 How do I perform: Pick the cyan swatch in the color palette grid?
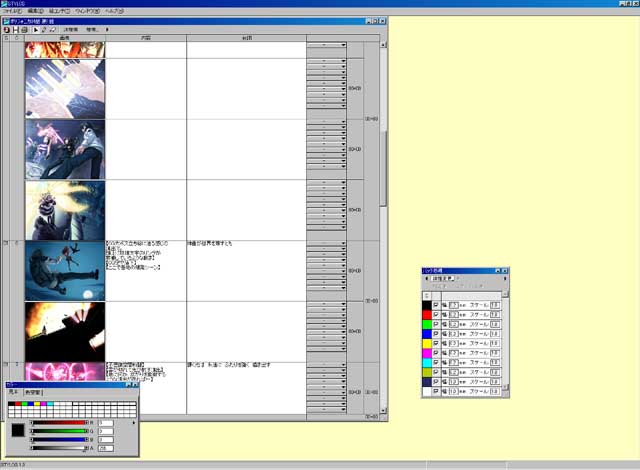coord(50,404)
